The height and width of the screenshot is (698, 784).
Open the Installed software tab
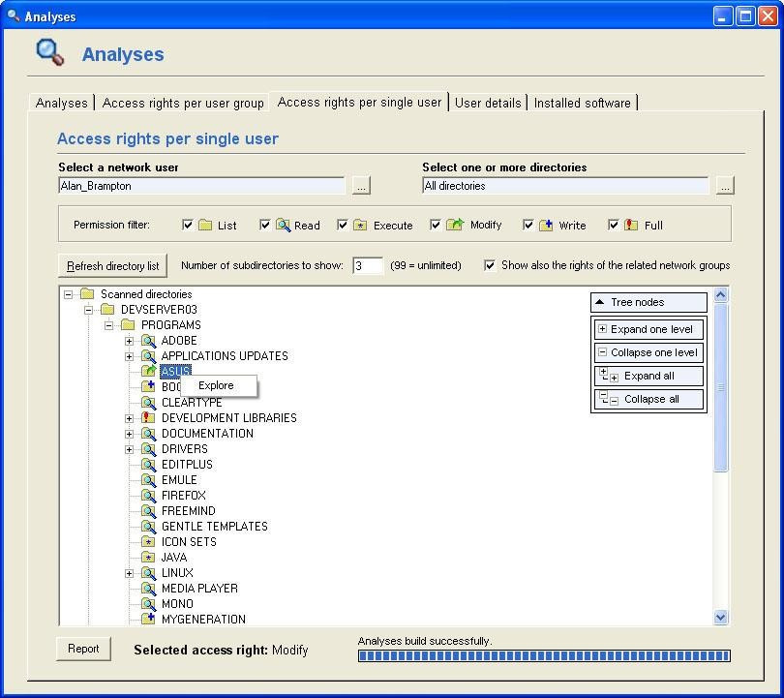point(583,103)
